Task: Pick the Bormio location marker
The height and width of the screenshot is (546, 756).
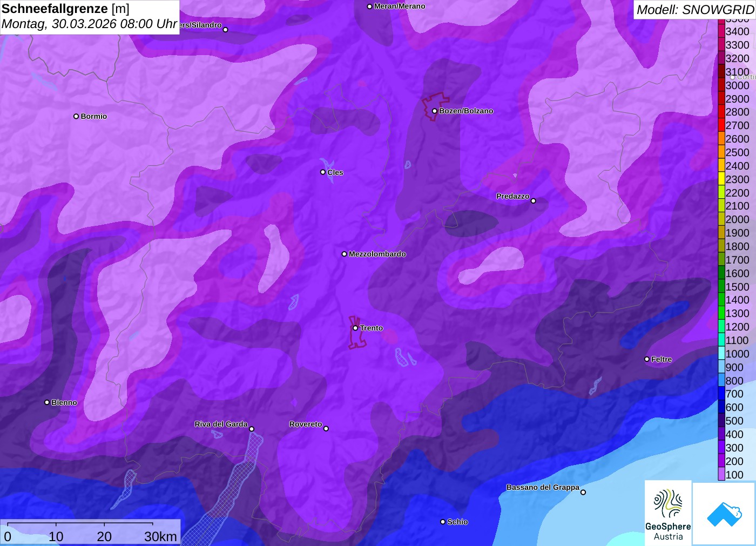Action: coord(76,116)
